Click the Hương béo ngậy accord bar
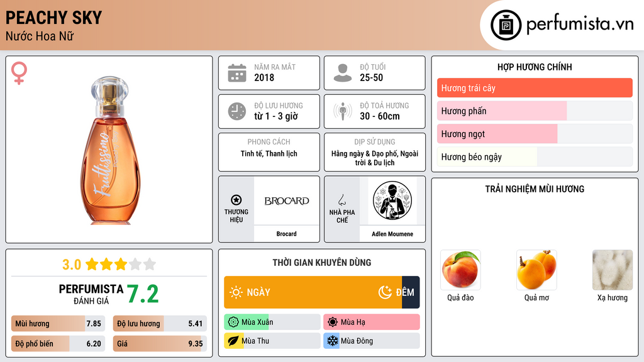This screenshot has width=644, height=362. pyautogui.click(x=535, y=156)
